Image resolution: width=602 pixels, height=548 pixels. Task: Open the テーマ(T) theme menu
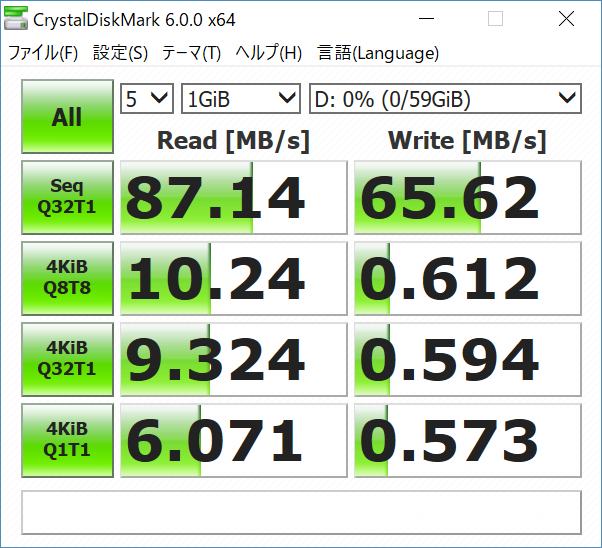pyautogui.click(x=191, y=54)
